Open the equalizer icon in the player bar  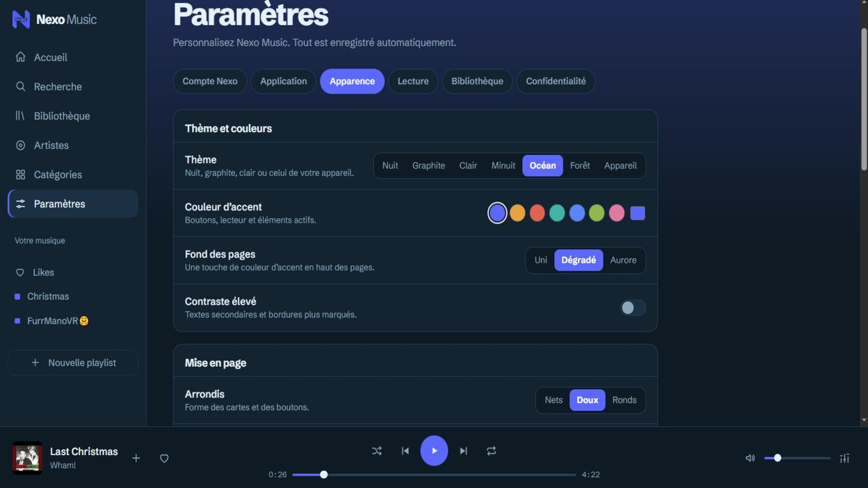[x=844, y=458]
